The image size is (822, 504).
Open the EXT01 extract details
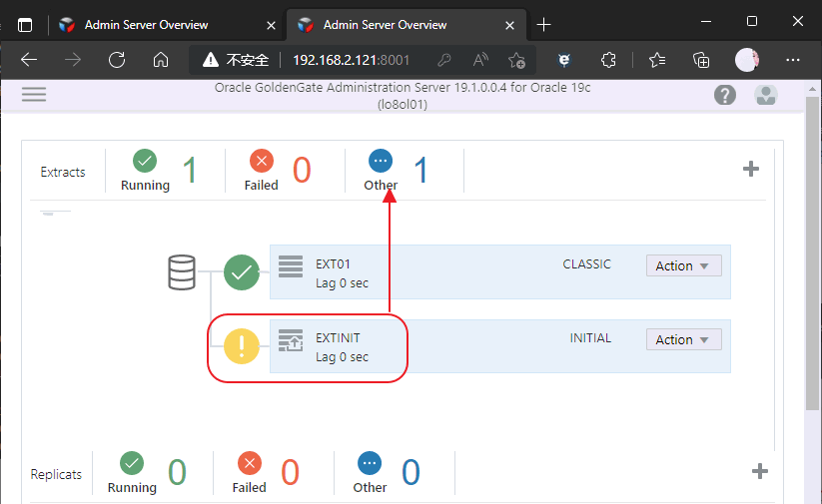click(x=333, y=264)
